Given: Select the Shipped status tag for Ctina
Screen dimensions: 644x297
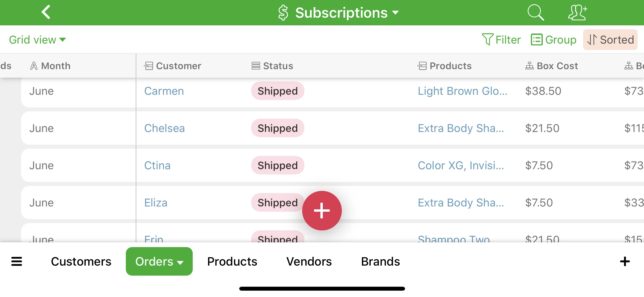Looking at the screenshot, I should (x=278, y=165).
